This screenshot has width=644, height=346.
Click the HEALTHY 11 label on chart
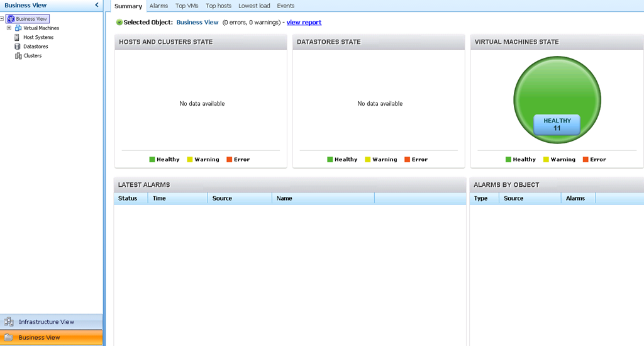pyautogui.click(x=557, y=125)
